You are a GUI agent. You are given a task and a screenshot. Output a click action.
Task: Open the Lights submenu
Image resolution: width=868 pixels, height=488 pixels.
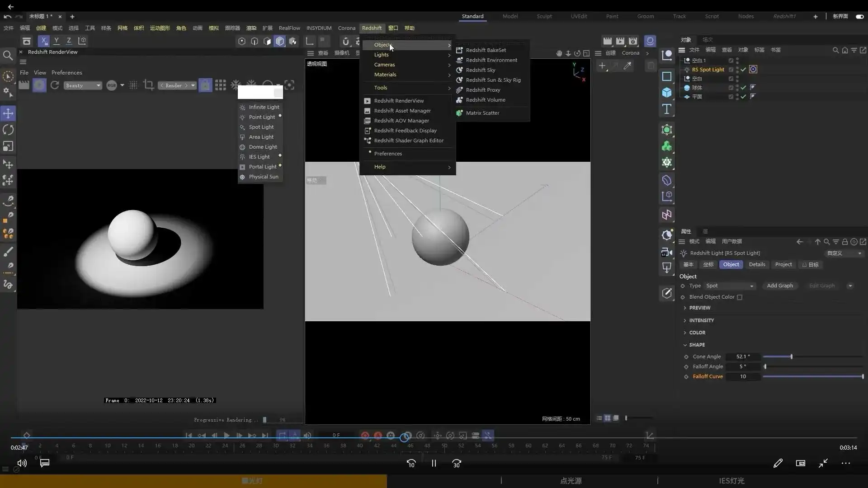click(x=381, y=55)
